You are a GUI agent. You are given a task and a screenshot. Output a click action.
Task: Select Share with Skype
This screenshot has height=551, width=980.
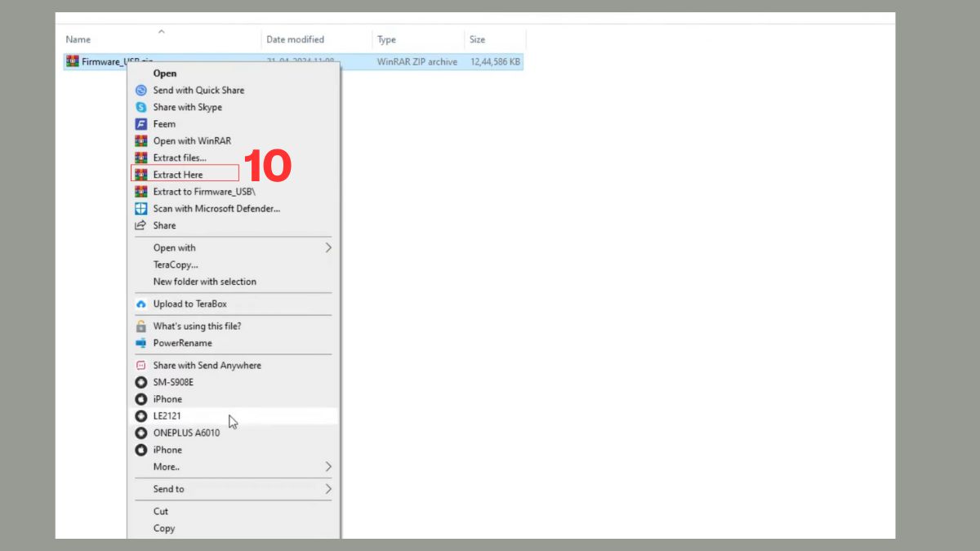click(x=188, y=107)
